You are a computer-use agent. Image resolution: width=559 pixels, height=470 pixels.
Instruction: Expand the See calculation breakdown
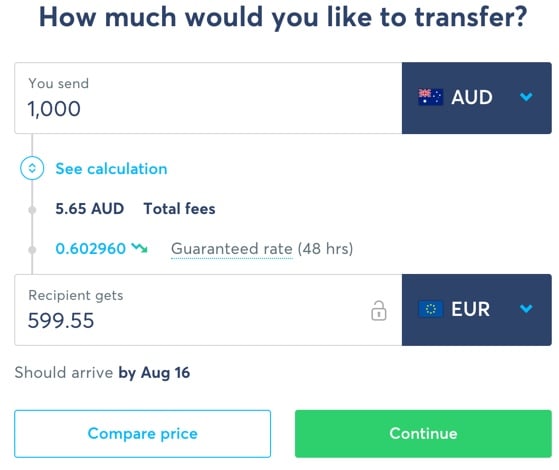click(x=111, y=169)
